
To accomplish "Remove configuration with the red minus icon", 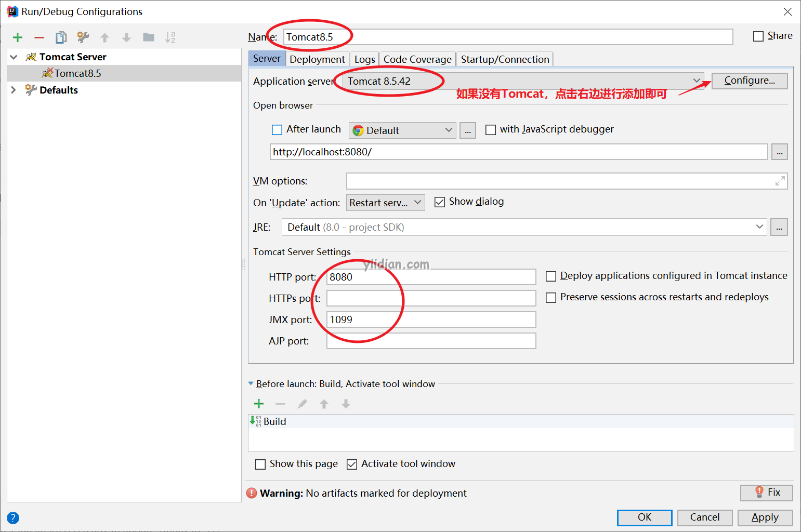I will point(40,37).
